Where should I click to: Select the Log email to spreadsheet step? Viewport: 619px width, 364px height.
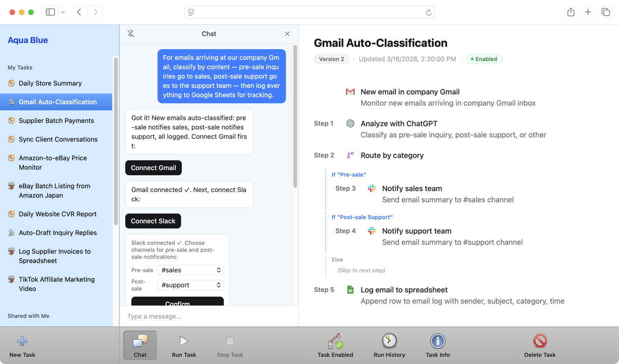(x=404, y=290)
